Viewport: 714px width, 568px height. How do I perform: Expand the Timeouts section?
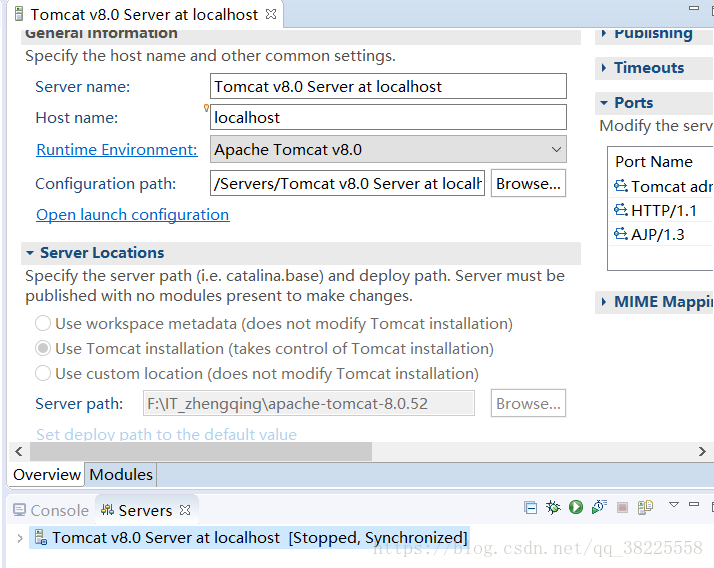click(x=604, y=68)
